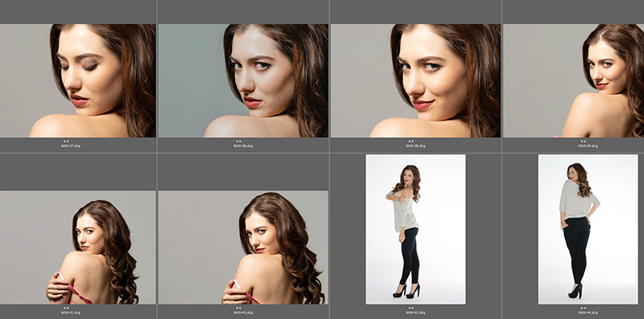Click the rating dots above RAW-42.dng
Image resolution: width=644 pixels, height=319 pixels.
click(238, 309)
